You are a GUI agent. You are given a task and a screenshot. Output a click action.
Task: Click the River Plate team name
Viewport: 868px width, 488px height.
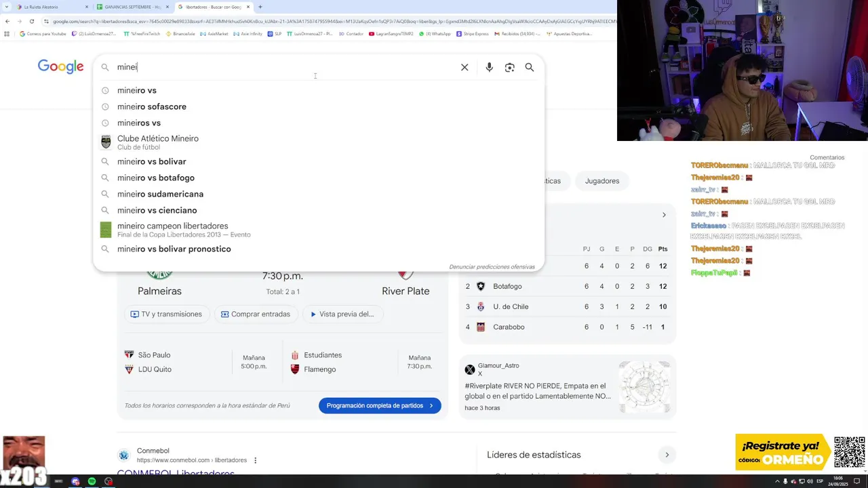pyautogui.click(x=406, y=291)
